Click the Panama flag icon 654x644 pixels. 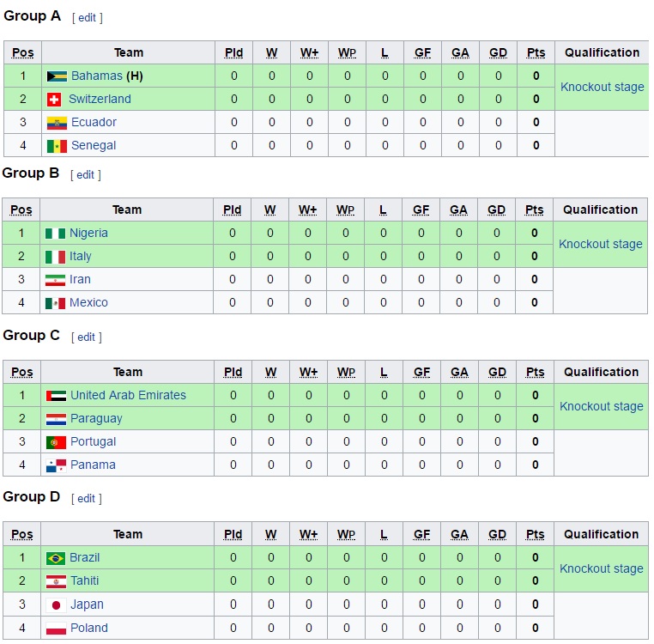(x=56, y=465)
